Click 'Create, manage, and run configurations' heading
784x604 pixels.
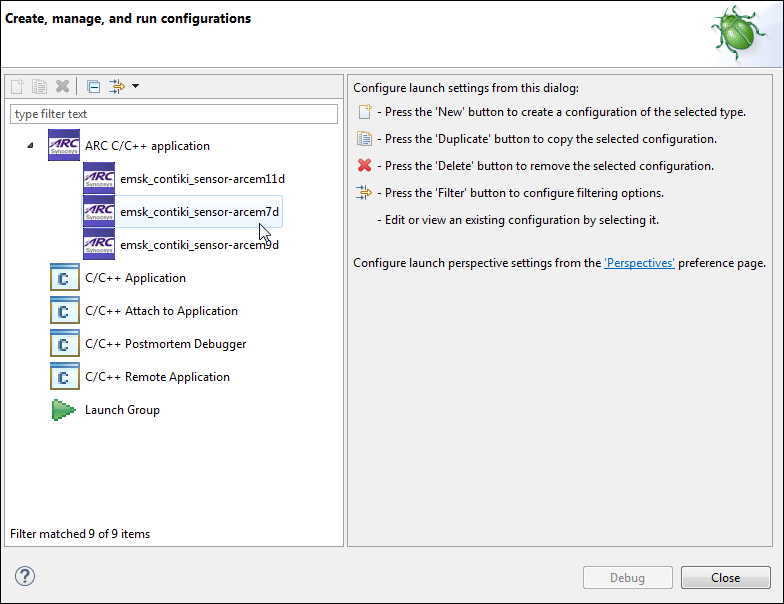click(x=128, y=18)
